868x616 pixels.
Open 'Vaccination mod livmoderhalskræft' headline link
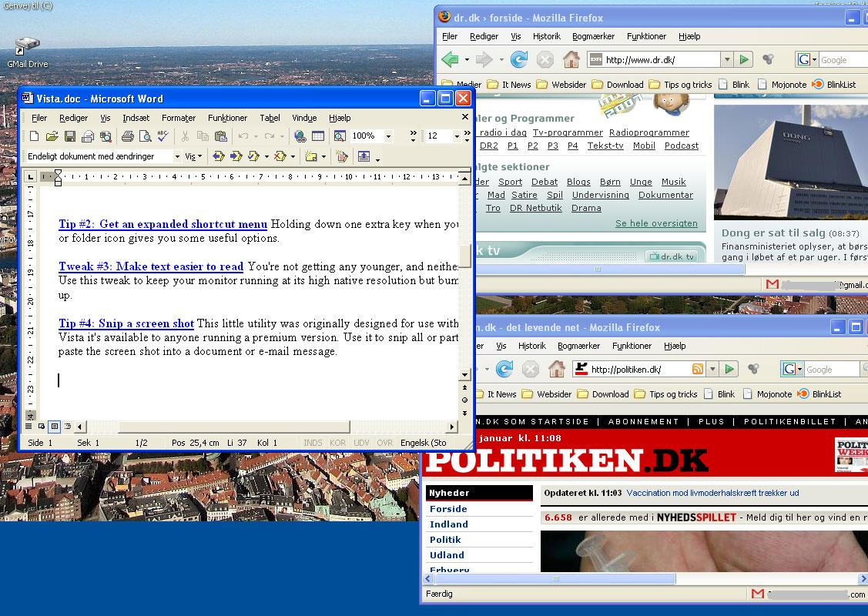pyautogui.click(x=712, y=493)
